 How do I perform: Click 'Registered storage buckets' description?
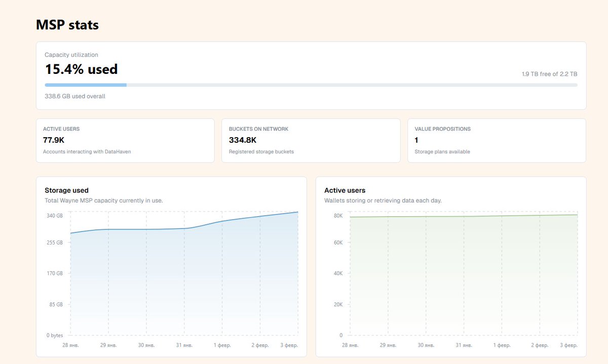click(261, 152)
